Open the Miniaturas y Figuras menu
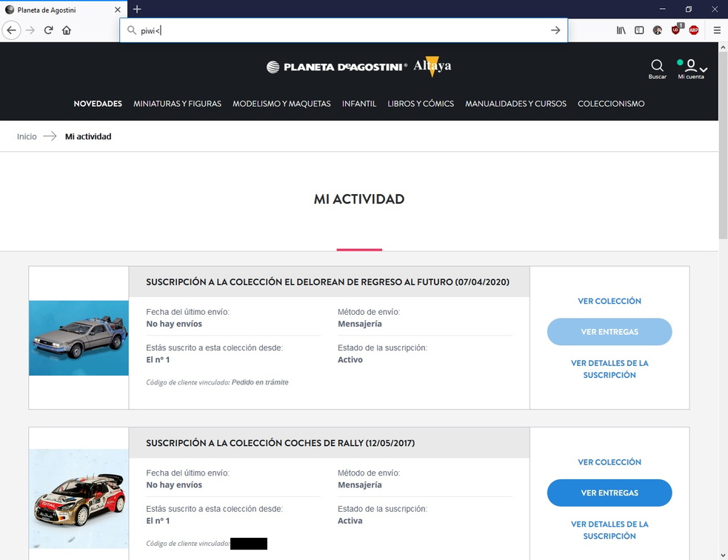This screenshot has height=560, width=728. pos(177,104)
